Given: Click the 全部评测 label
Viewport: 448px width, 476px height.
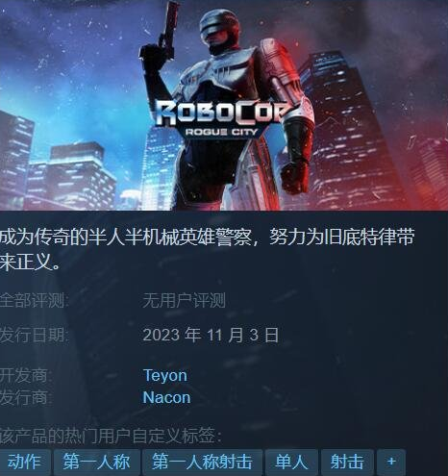Looking at the screenshot, I should pos(34,301).
